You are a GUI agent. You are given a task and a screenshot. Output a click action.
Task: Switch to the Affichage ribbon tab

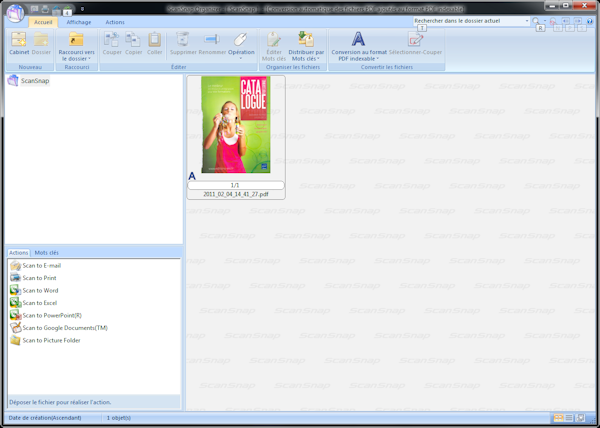point(79,21)
